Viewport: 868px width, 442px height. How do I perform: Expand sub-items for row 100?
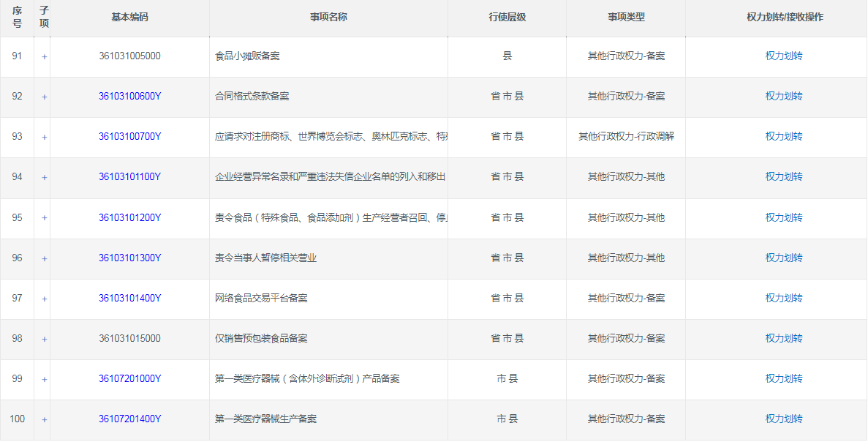[44, 419]
